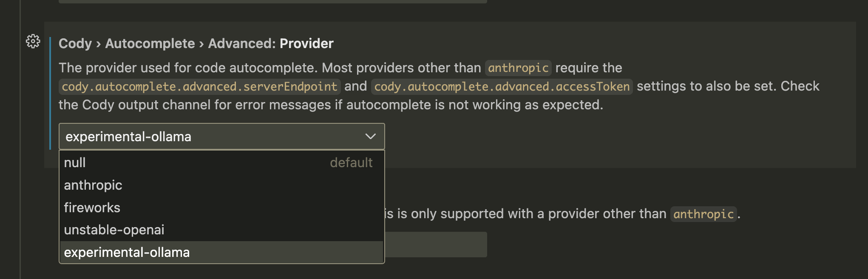868x279 pixels.
Task: Click the blue modified-setting indicator bar
Action: [50, 94]
